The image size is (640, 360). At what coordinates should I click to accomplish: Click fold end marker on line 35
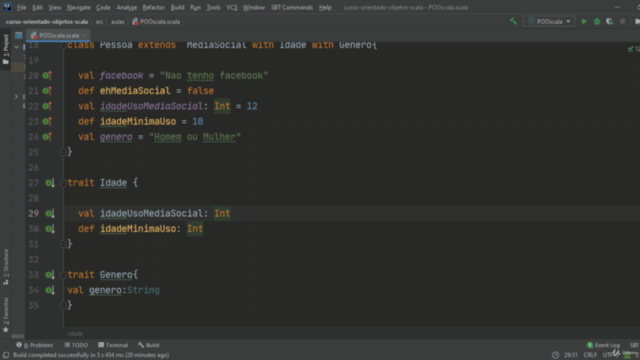pyautogui.click(x=63, y=305)
